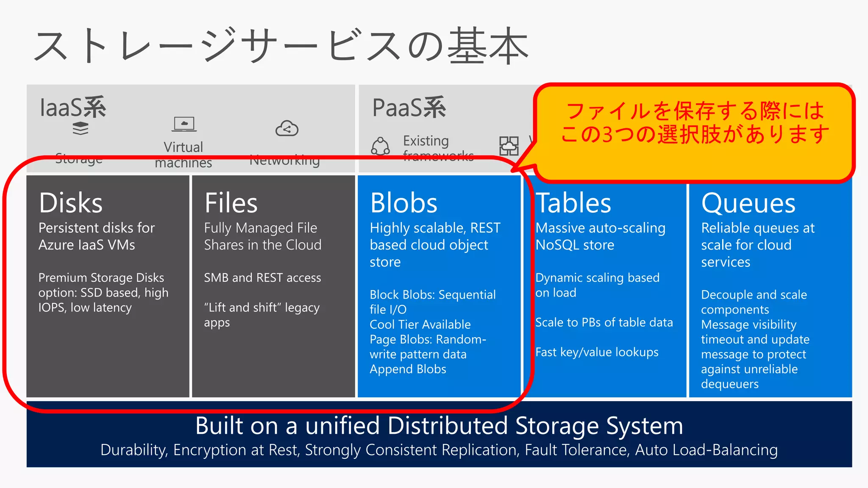
Task: Click 'Dynamic scaling based on load' text
Action: 598,285
